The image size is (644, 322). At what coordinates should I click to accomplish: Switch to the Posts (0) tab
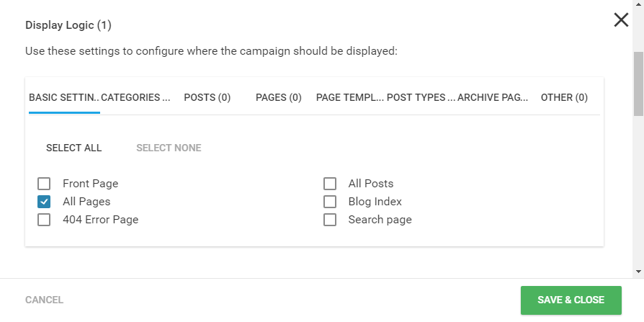[x=207, y=97]
